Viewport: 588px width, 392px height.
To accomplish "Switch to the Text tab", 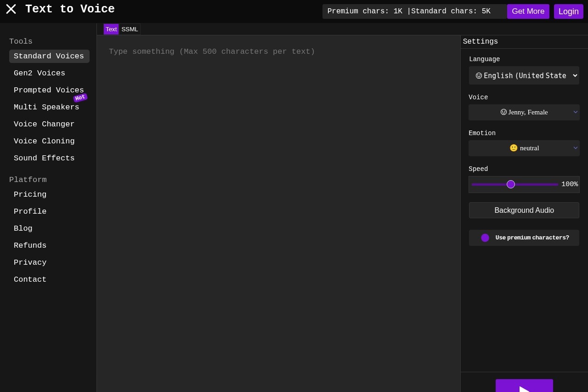I will click(111, 29).
